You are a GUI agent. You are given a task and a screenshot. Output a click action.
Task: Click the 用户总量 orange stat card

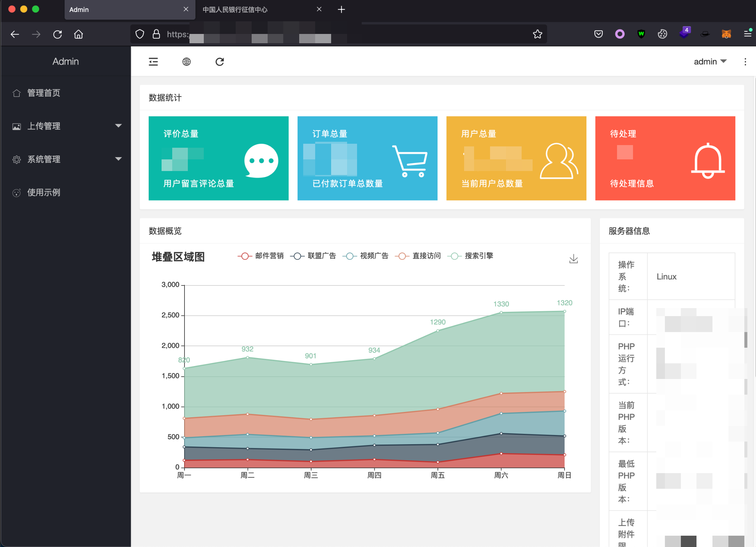[516, 158]
